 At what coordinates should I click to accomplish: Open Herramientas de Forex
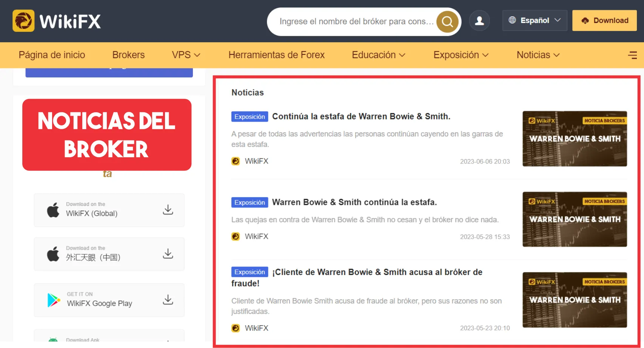click(276, 55)
